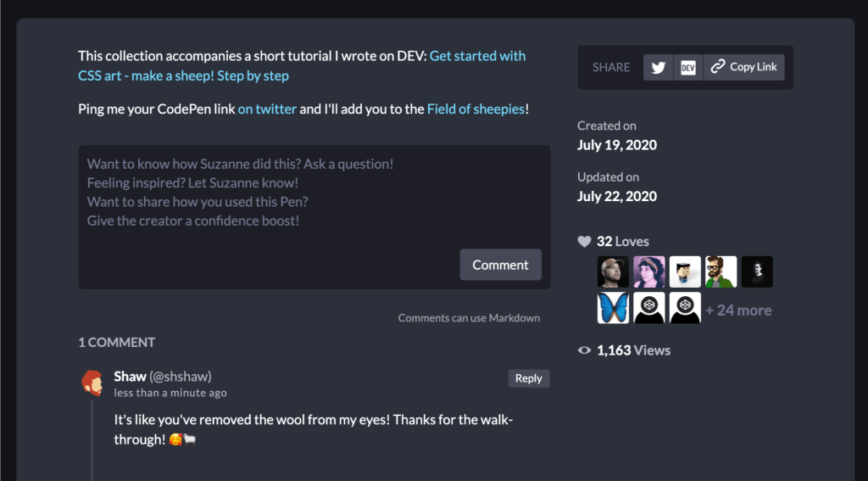View the bald man with cap avatar
Viewport: 868px width, 481px height.
tap(613, 271)
